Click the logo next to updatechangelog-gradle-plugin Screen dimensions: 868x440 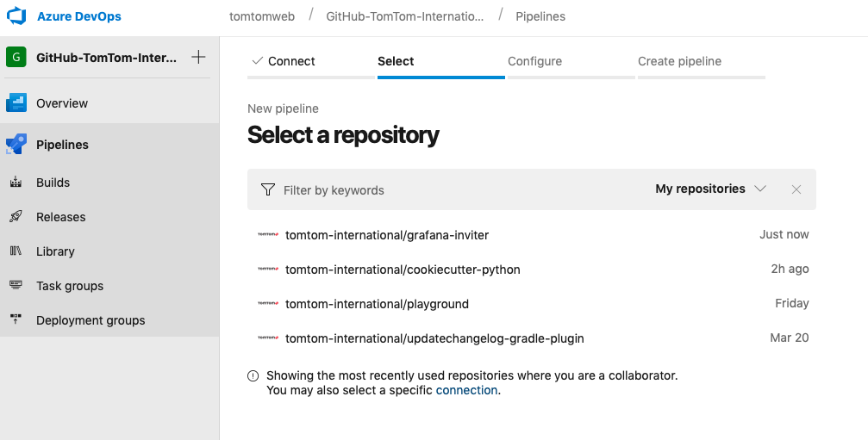tap(268, 338)
